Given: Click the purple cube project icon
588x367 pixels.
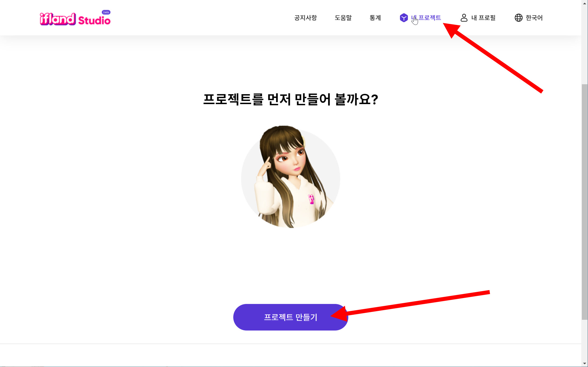Looking at the screenshot, I should (404, 18).
